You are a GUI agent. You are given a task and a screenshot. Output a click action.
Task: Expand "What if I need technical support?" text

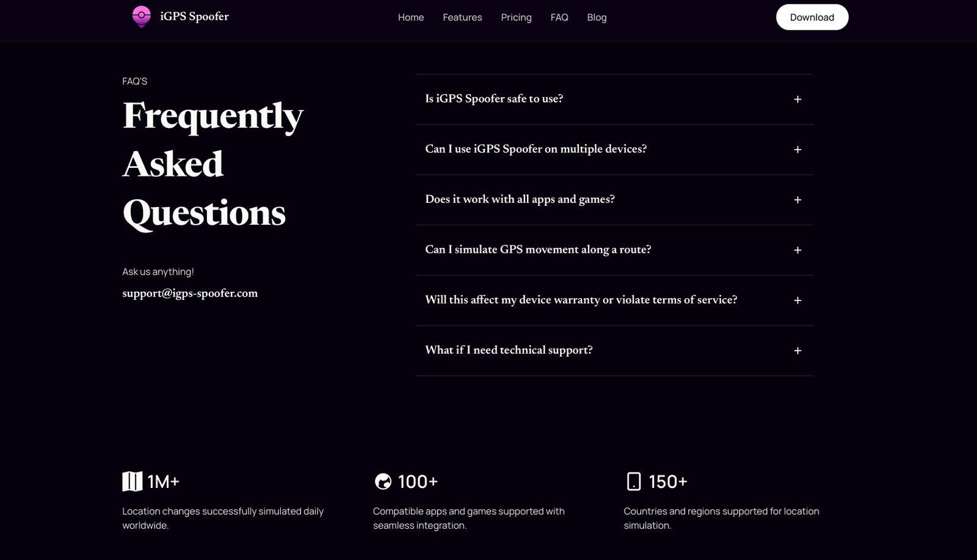point(509,350)
